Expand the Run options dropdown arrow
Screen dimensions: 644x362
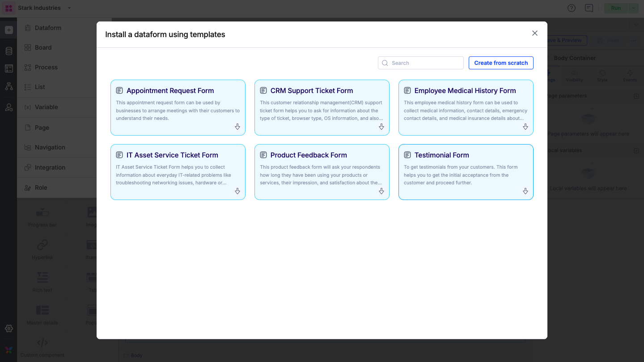coord(634,8)
